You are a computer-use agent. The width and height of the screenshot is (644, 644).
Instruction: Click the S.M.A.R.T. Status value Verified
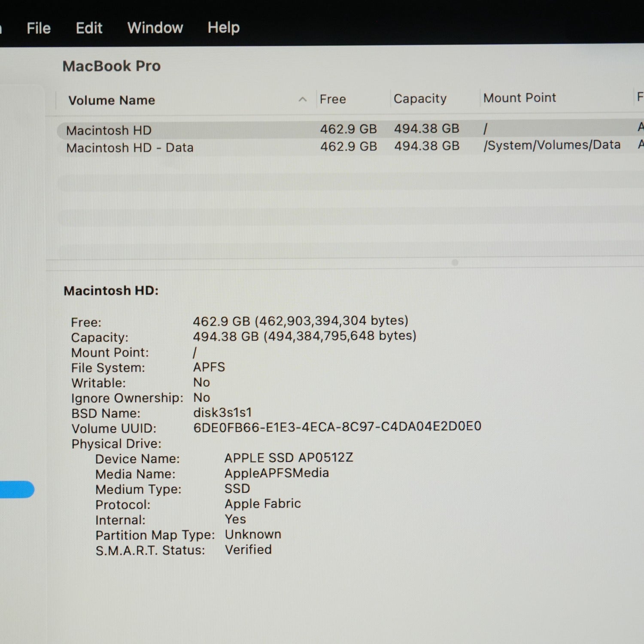tap(248, 550)
